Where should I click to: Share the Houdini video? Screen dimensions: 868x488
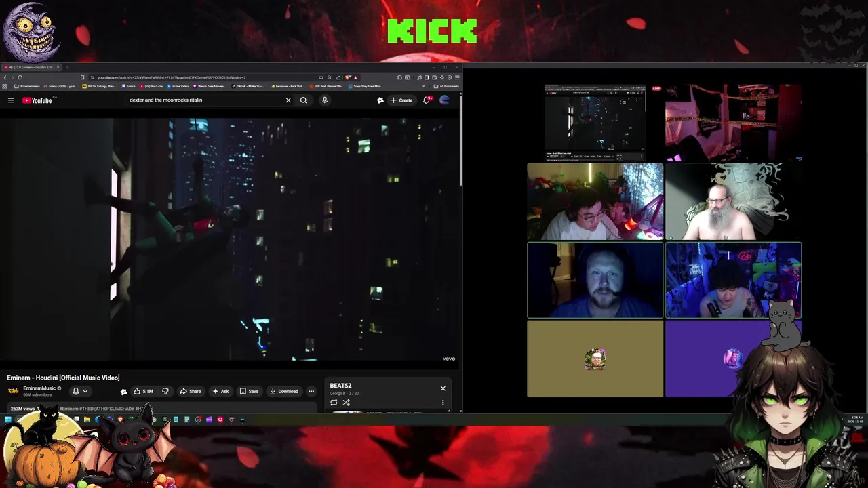[x=191, y=391]
